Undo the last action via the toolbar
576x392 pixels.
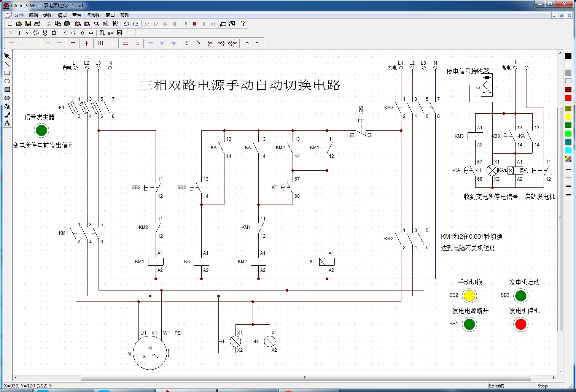126,24
